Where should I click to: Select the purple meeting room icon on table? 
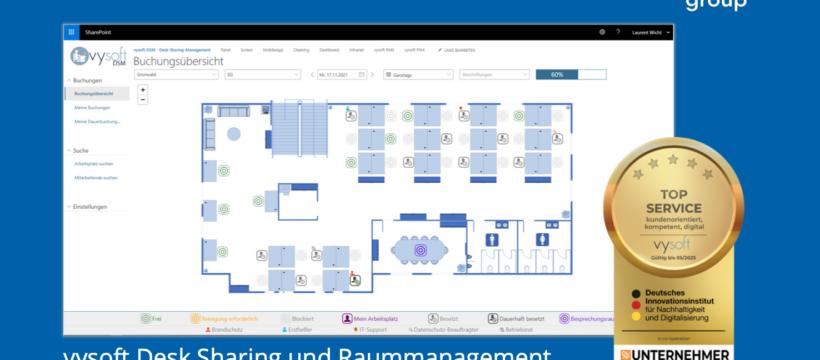pyautogui.click(x=420, y=250)
